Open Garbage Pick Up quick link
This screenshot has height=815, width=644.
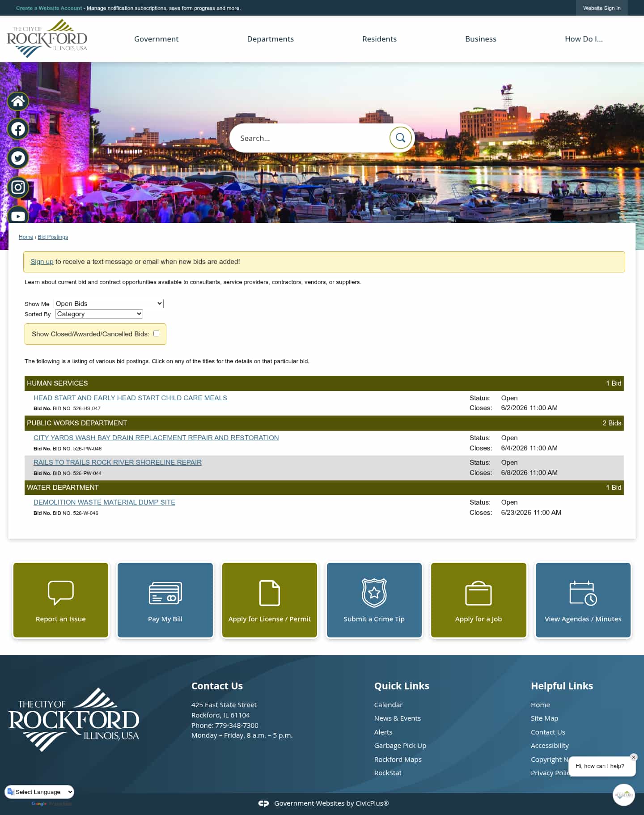[400, 746]
